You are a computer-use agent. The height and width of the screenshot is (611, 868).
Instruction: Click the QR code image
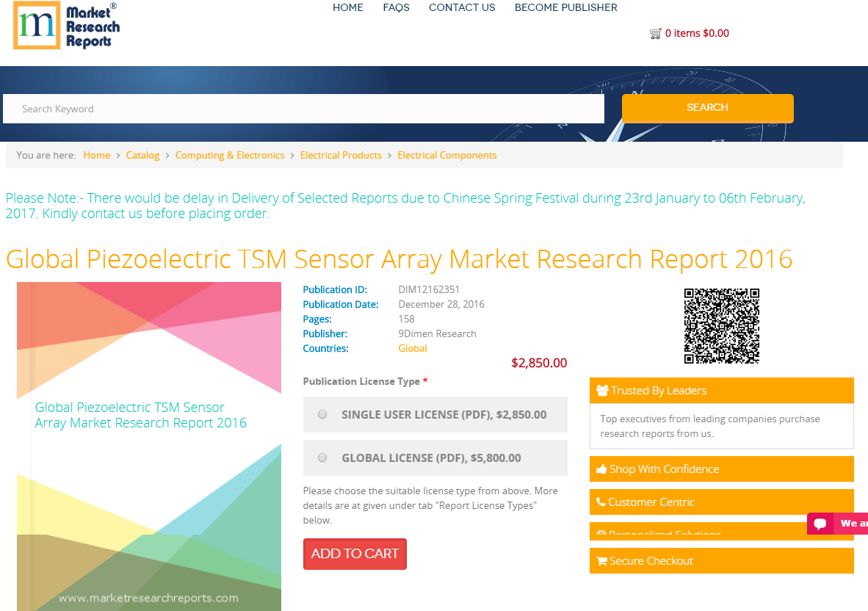[721, 326]
